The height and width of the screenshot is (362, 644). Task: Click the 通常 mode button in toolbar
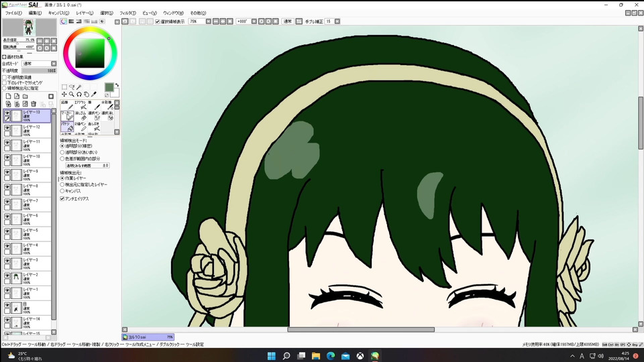288,21
